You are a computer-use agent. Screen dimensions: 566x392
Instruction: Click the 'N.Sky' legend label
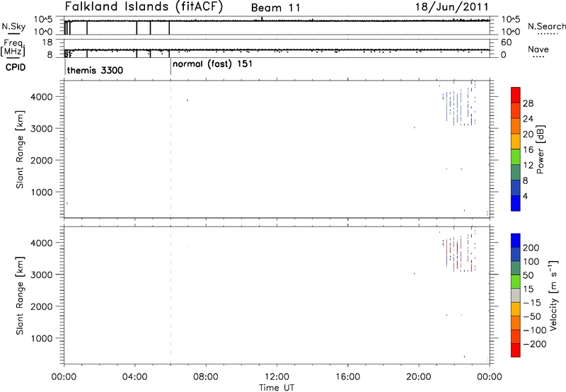(13, 26)
